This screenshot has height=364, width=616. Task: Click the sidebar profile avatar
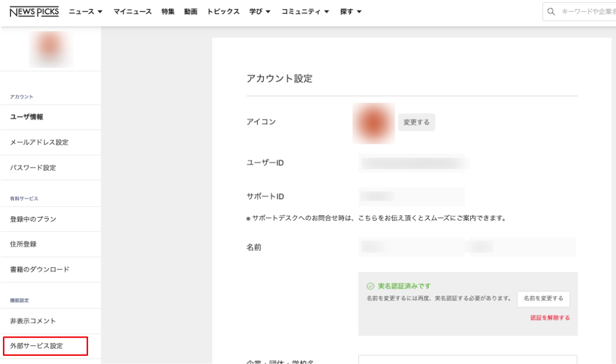tap(50, 49)
